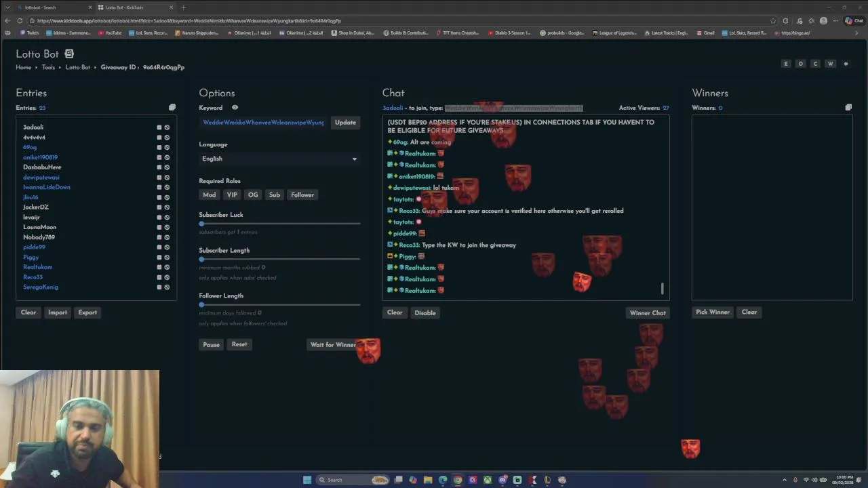The image size is (868, 488).
Task: Open the YouTube bookmark
Action: [110, 33]
